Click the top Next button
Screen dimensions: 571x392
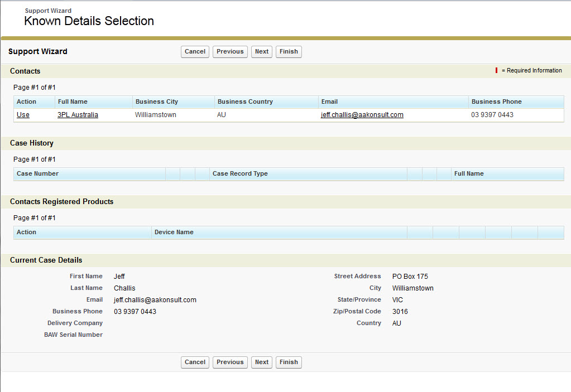(x=261, y=52)
